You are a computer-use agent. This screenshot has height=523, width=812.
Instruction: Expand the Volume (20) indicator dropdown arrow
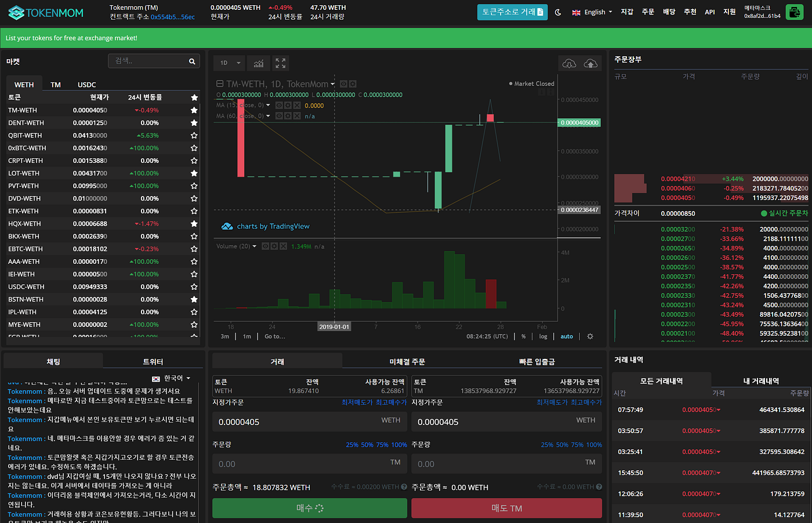click(x=255, y=246)
